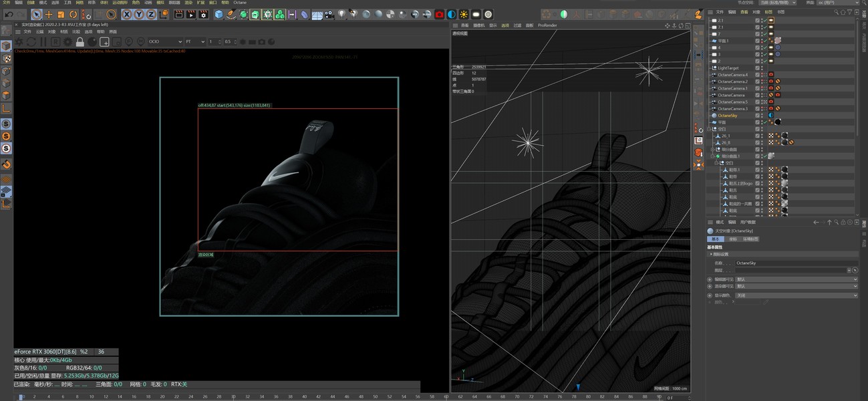The image size is (868, 401).
Task: Select OctaneCamera.4 in object list
Action: [x=733, y=75]
